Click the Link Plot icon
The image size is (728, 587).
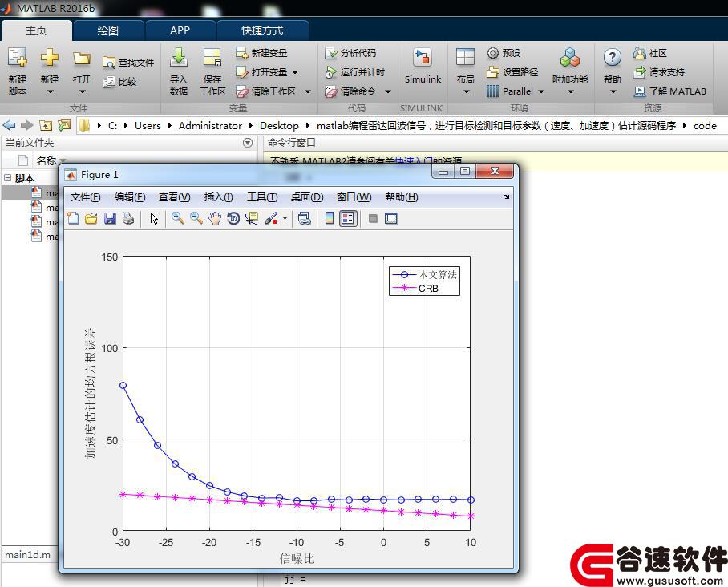click(304, 218)
